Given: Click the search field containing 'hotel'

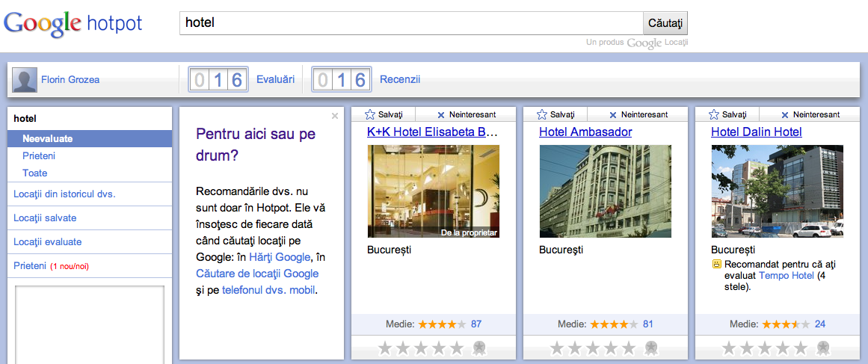Looking at the screenshot, I should tap(410, 23).
